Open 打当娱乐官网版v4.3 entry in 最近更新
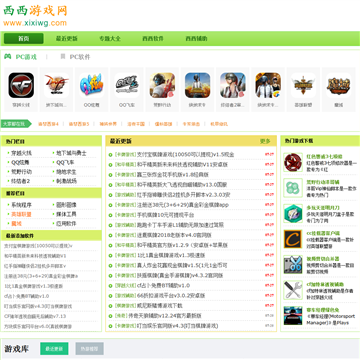This screenshot has height=360, width=360. [177, 326]
